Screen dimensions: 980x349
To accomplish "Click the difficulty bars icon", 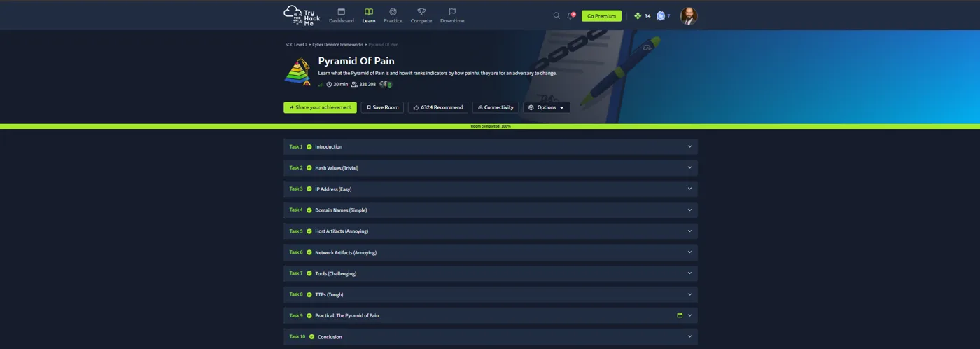I will (x=321, y=84).
